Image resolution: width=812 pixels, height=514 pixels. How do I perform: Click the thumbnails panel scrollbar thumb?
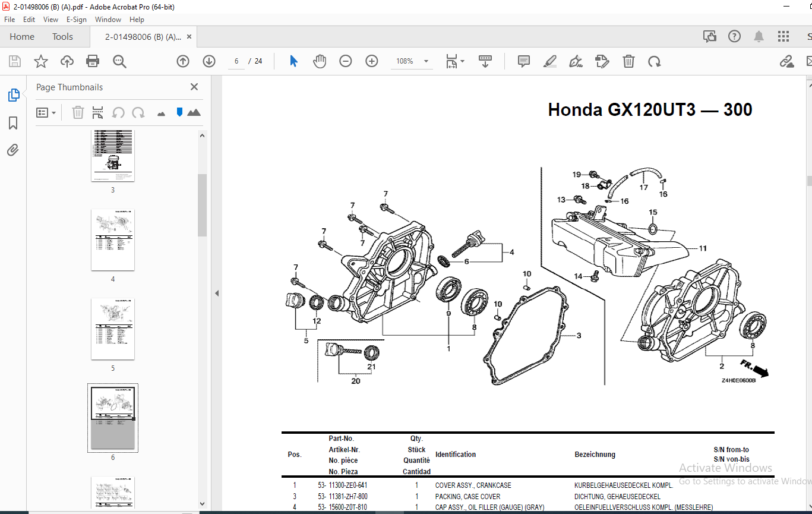point(202,205)
